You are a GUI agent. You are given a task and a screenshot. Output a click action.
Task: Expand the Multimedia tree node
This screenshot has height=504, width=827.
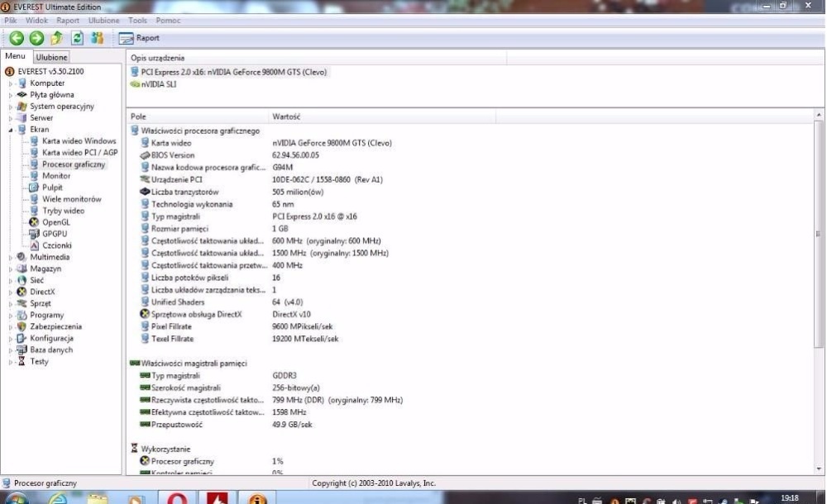pyautogui.click(x=11, y=257)
